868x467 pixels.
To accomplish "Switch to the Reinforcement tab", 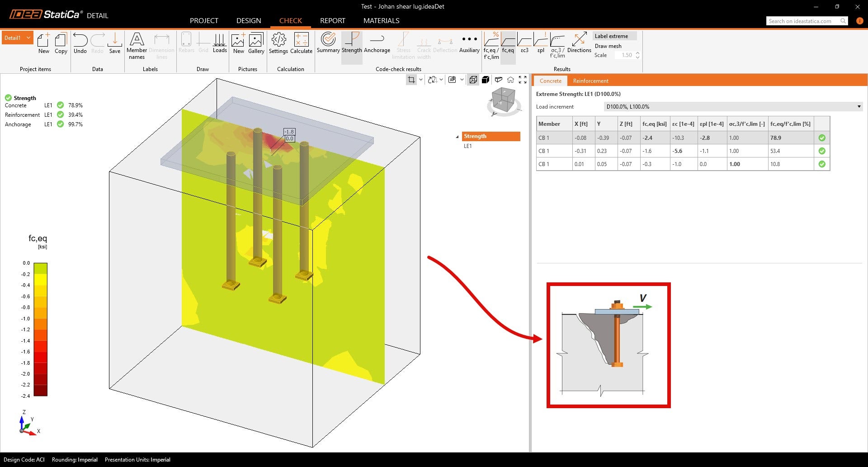I will coord(590,81).
